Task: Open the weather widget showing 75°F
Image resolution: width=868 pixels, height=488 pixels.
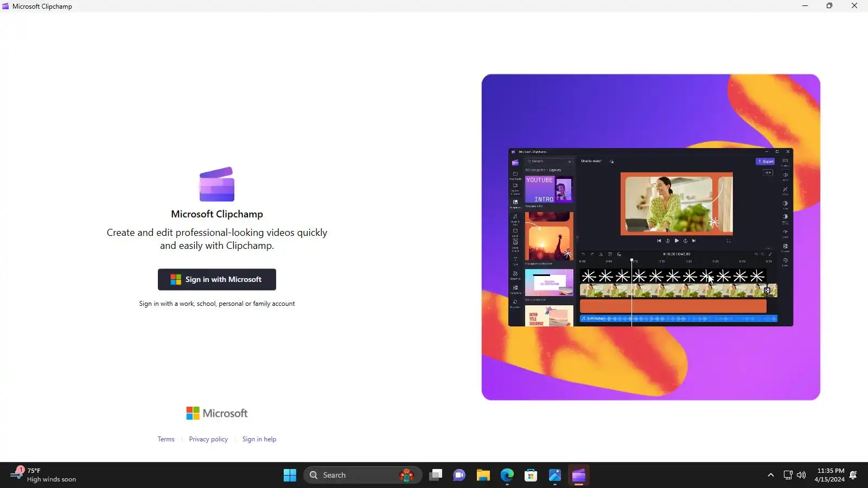Action: pyautogui.click(x=43, y=475)
